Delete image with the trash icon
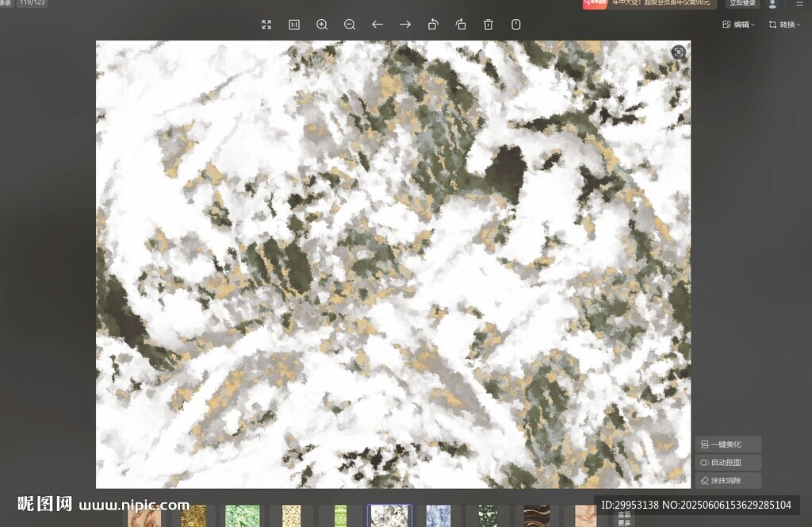Image resolution: width=812 pixels, height=527 pixels. pos(488,25)
